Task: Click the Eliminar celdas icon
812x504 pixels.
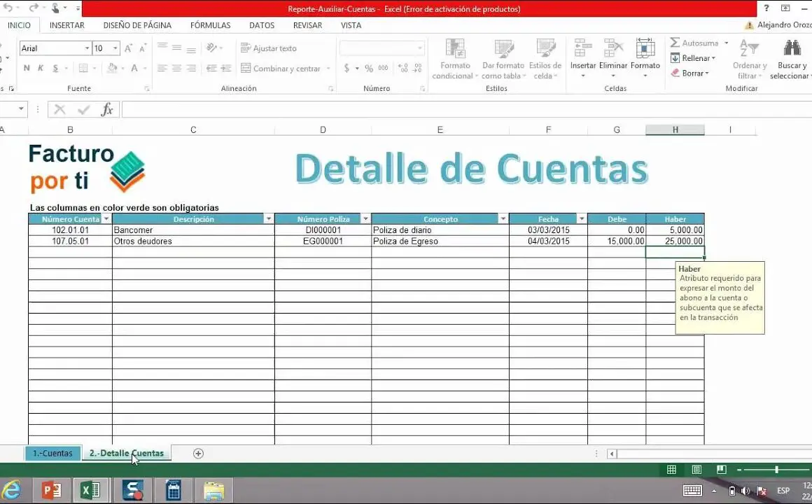Action: [613, 49]
